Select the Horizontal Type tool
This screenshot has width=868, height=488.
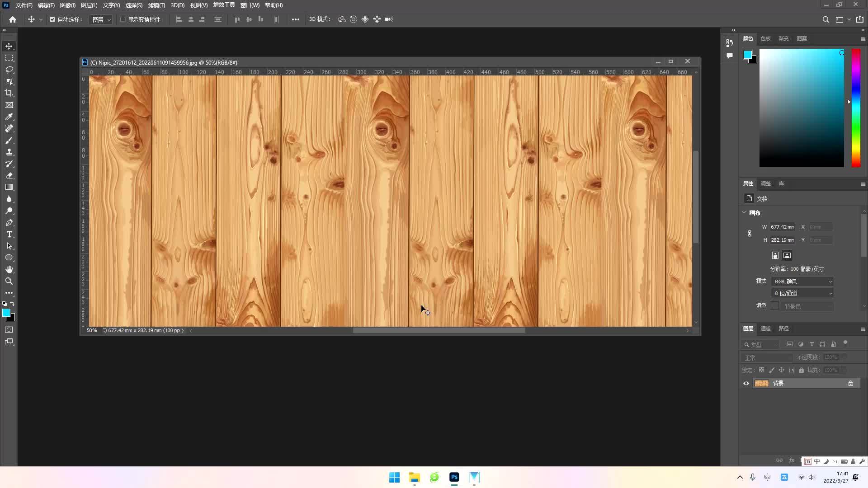[9, 234]
